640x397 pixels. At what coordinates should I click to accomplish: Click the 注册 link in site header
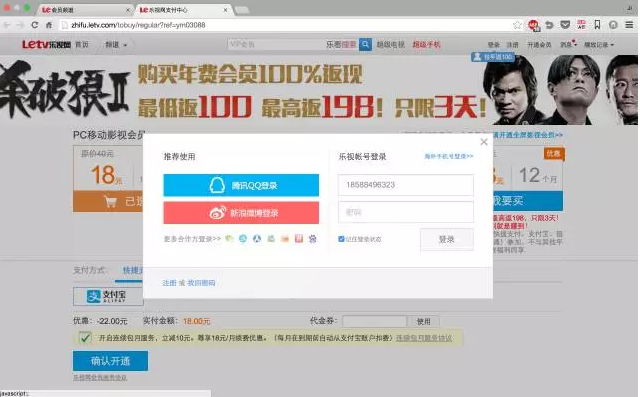point(513,44)
